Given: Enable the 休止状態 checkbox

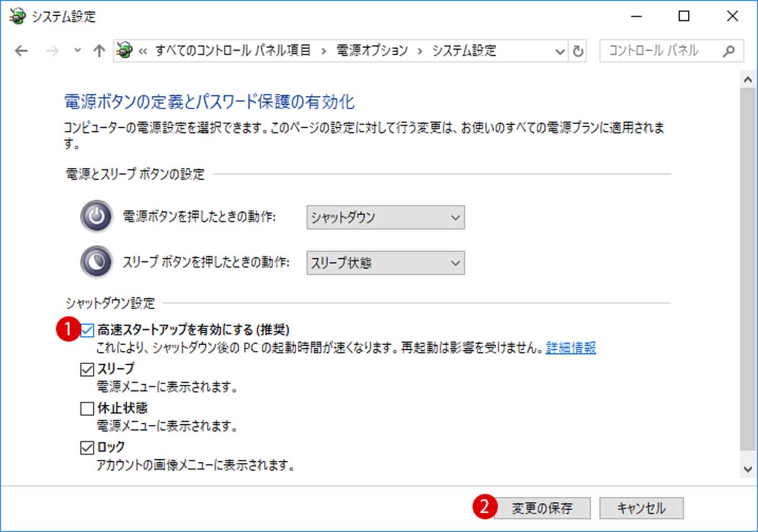Looking at the screenshot, I should (x=87, y=409).
